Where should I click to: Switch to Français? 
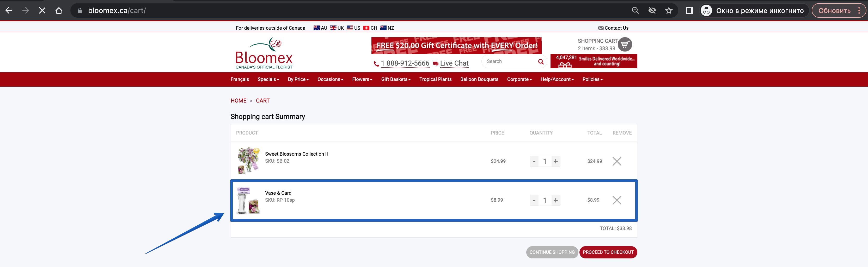[x=240, y=79]
